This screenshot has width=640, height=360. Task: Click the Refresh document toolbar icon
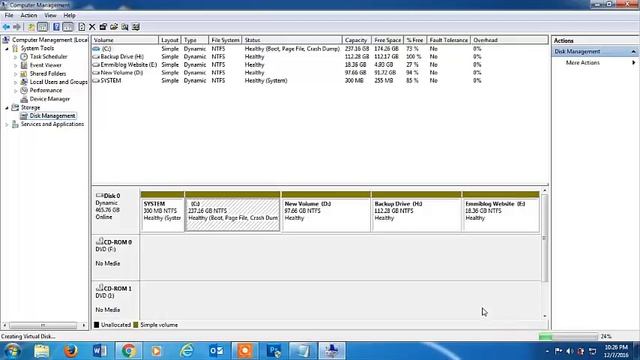(x=82, y=27)
